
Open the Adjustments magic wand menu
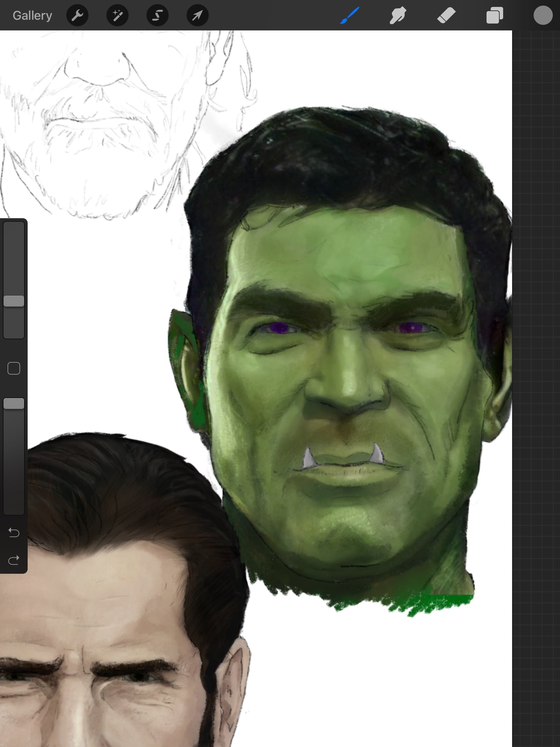[117, 15]
